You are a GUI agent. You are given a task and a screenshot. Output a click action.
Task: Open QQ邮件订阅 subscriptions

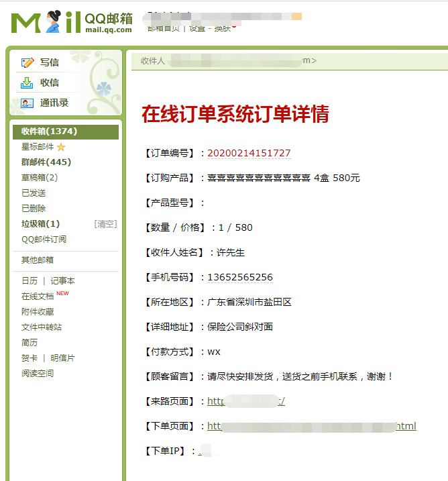pyautogui.click(x=44, y=239)
